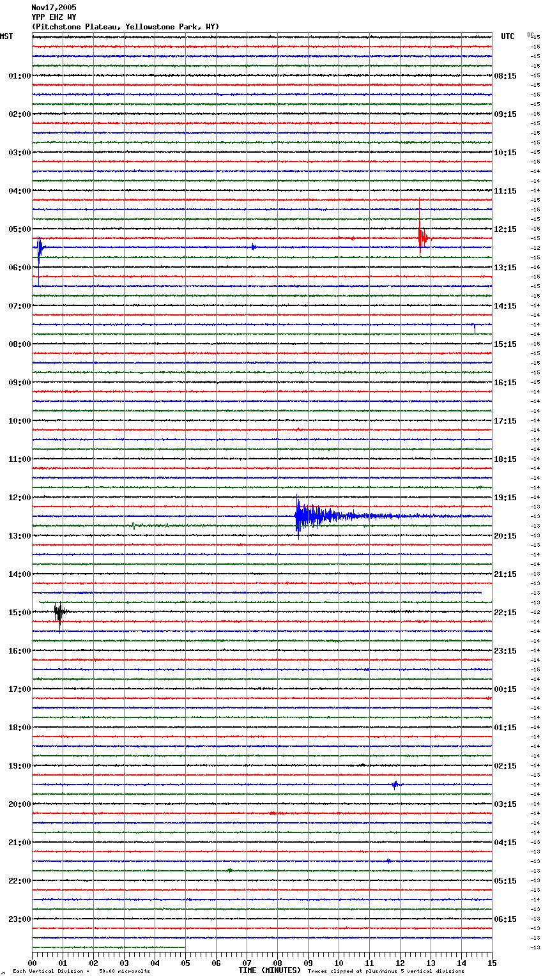Click the small green event on 21:45 trace
The width and height of the screenshot is (543, 980).
pyautogui.click(x=230, y=870)
